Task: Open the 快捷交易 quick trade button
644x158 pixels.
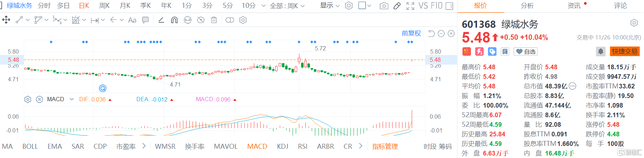Action: (625, 51)
